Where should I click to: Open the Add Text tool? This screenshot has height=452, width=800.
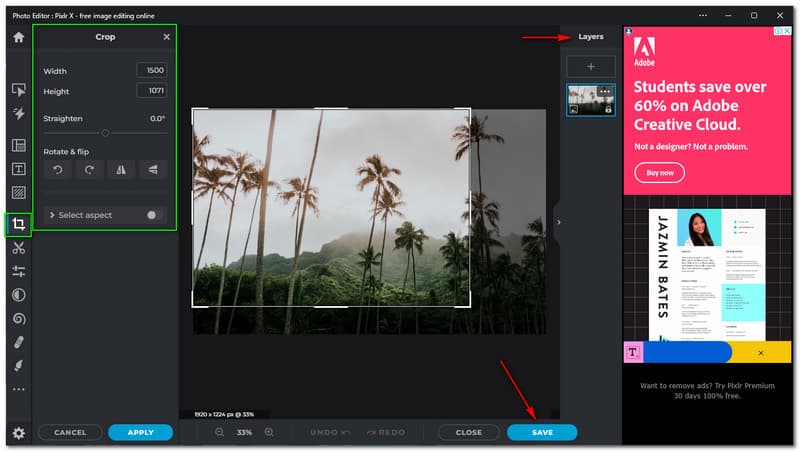tap(18, 169)
